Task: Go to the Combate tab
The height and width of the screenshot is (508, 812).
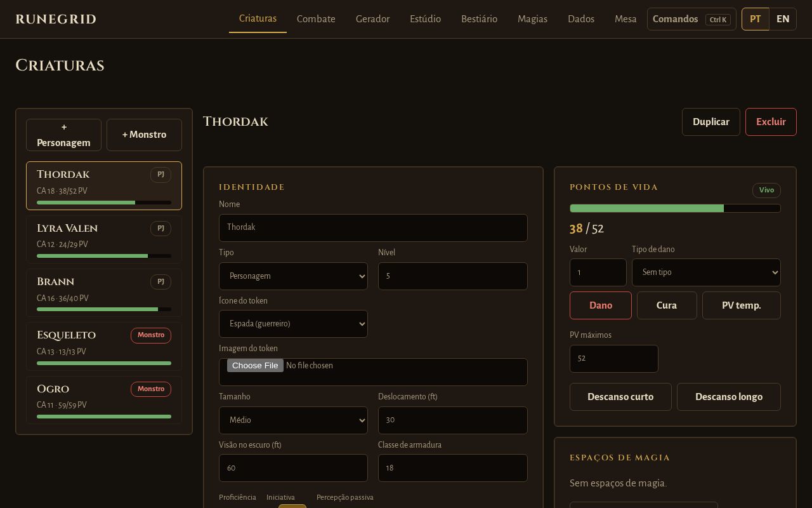Action: 316,19
